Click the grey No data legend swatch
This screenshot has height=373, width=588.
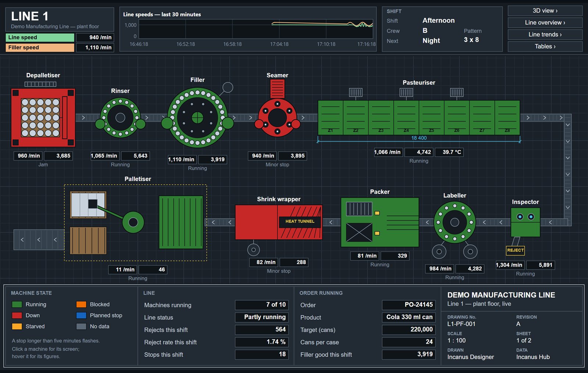tap(81, 326)
